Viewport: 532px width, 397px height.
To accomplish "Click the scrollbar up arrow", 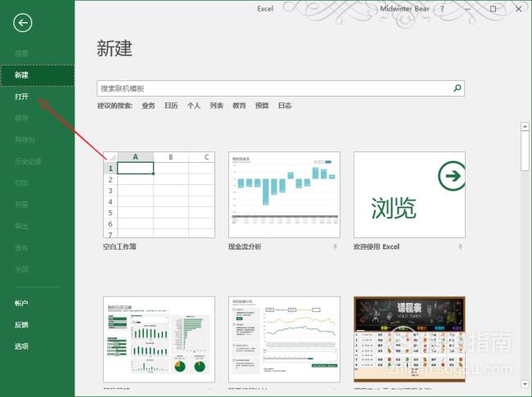I will tap(525, 126).
